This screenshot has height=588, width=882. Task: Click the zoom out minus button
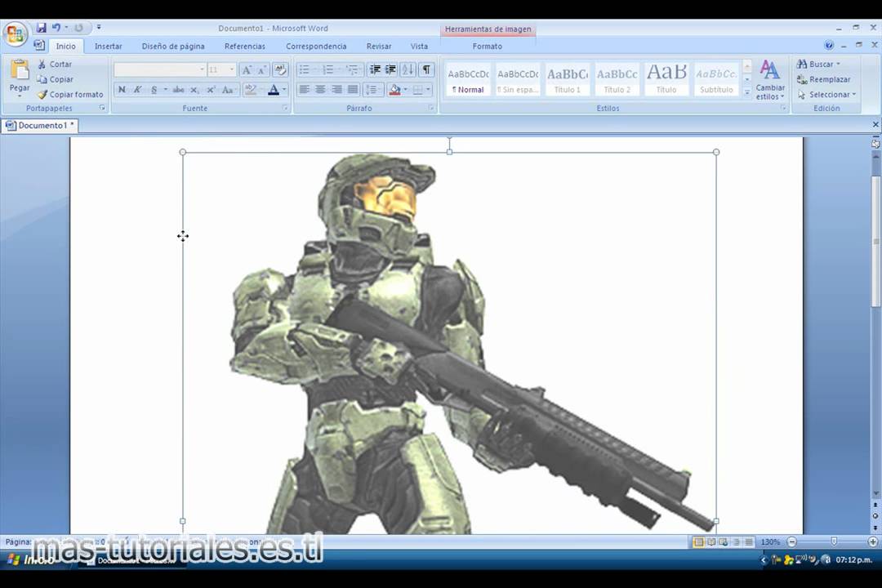(792, 542)
